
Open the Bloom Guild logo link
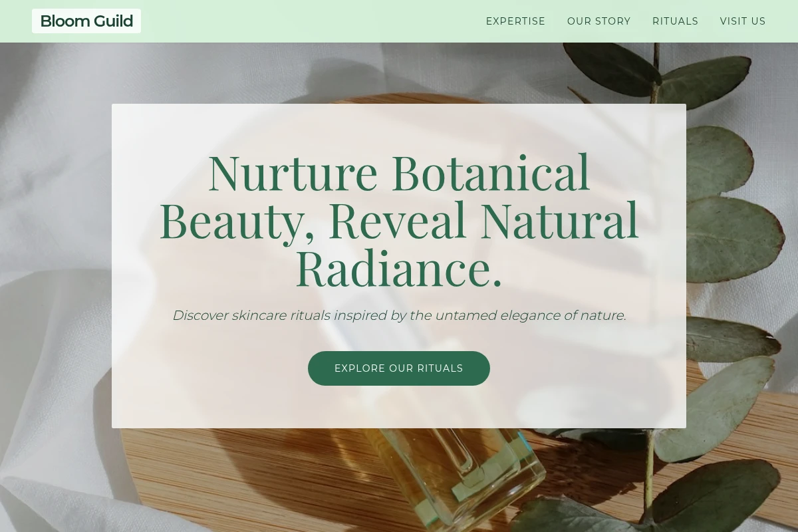coord(86,21)
